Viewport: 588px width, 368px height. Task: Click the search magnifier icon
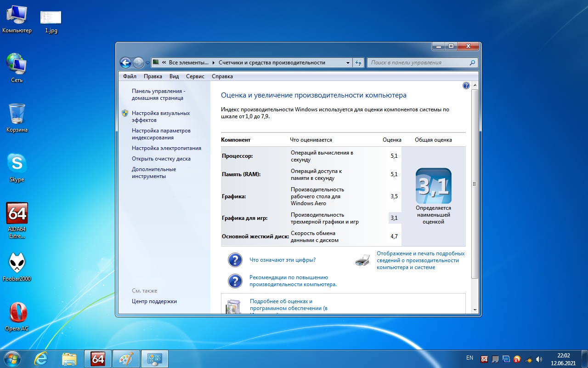tap(472, 63)
